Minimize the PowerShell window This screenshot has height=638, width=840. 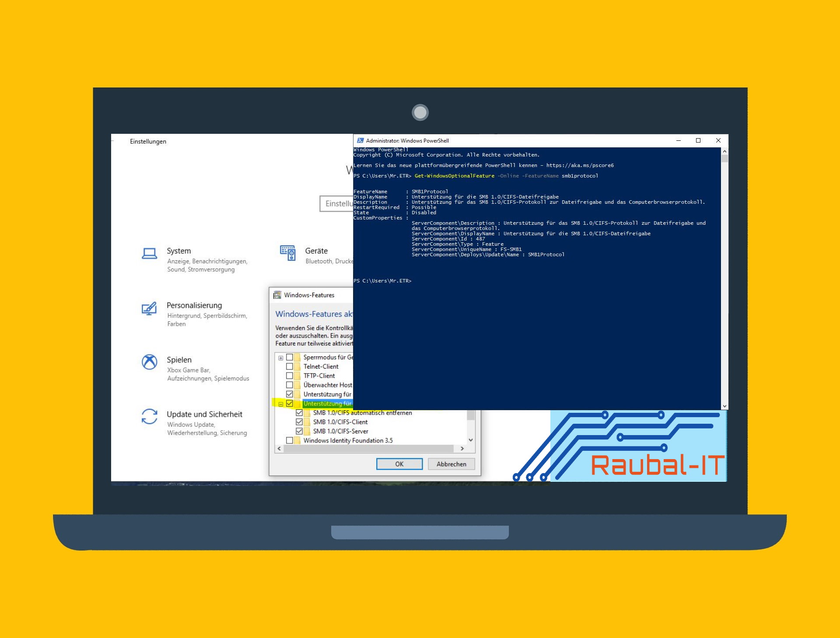pyautogui.click(x=679, y=140)
